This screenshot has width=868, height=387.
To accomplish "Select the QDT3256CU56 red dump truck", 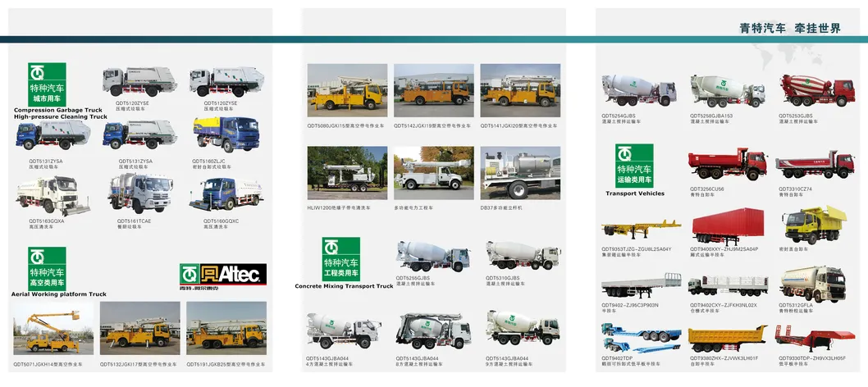I will [726, 165].
